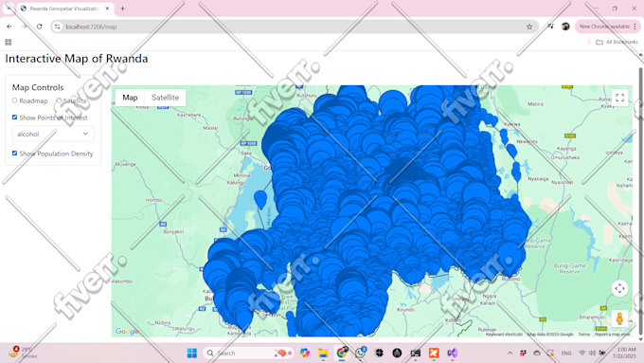Select the Satellite radio button
644x363 pixels.
pyautogui.click(x=59, y=100)
